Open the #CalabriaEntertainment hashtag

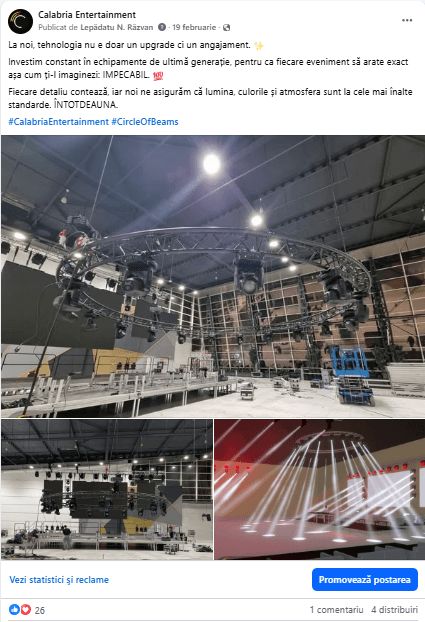point(58,122)
